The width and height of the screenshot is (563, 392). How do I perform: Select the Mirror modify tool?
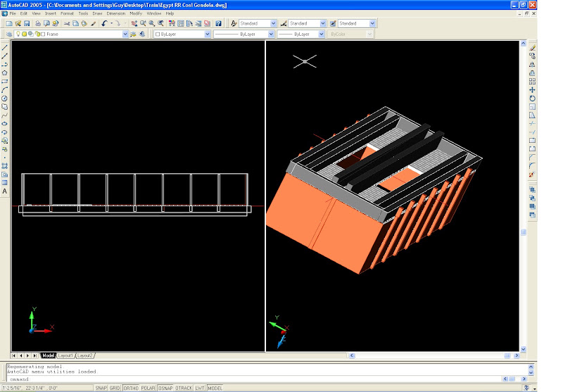[x=532, y=65]
